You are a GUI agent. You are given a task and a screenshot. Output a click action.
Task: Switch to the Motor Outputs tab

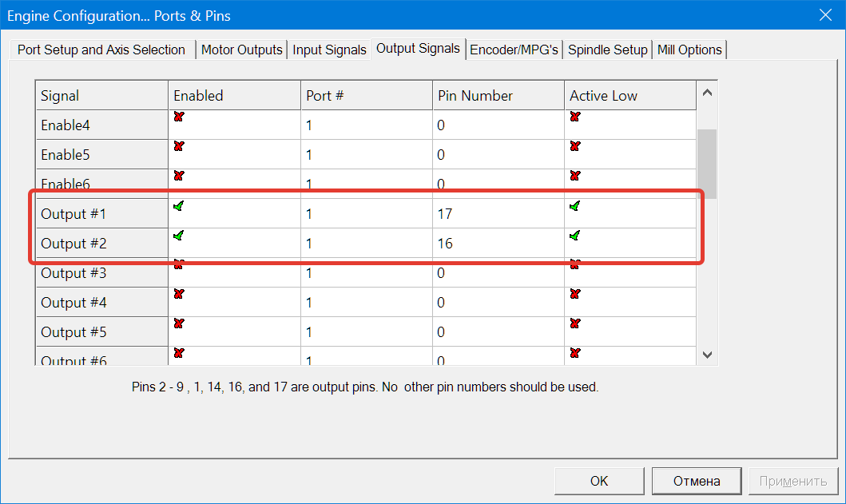pyautogui.click(x=241, y=50)
